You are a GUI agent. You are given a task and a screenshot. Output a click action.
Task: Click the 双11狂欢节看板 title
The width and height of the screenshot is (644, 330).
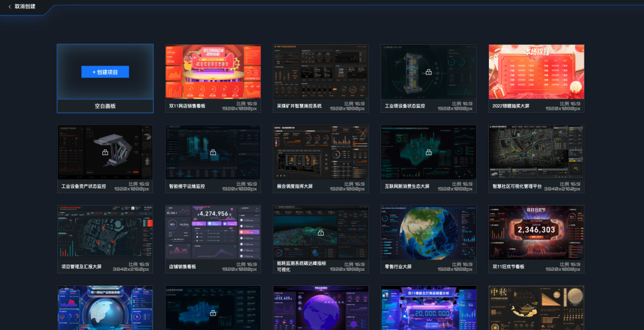click(509, 266)
